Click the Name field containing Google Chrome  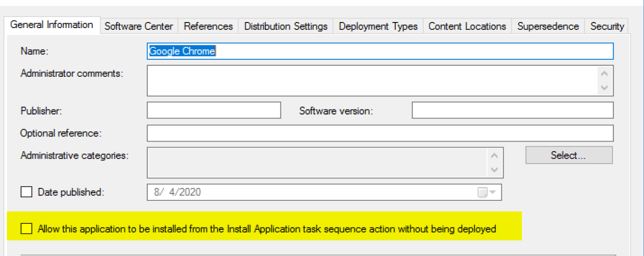[x=380, y=51]
